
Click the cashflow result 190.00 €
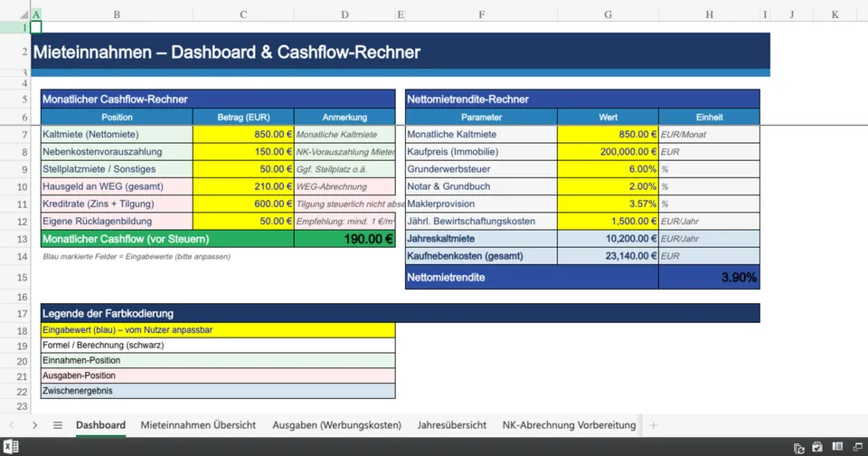coord(344,239)
